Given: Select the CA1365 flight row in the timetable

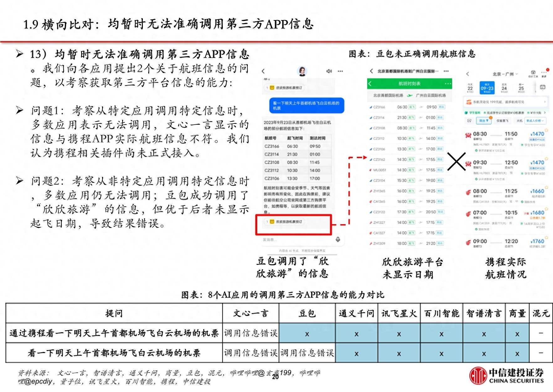Looking at the screenshot, I should click(410, 201).
